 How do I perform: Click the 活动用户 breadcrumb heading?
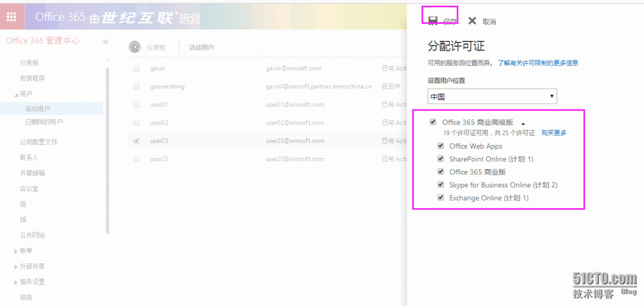coord(201,48)
